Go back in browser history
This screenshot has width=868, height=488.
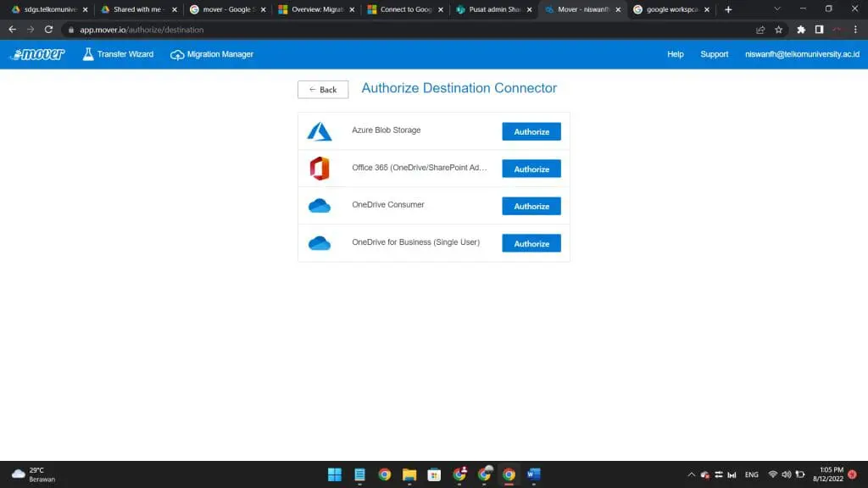coord(12,30)
